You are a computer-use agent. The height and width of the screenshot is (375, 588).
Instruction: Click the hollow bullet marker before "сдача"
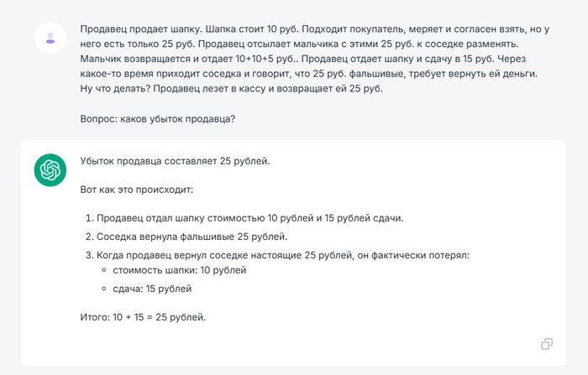point(103,289)
